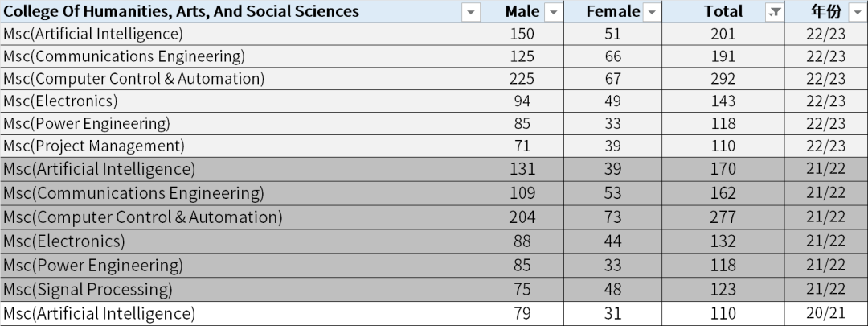Viewport: 868px width, 326px height.
Task: Expand the Male column filter dropdown
Action: (553, 12)
